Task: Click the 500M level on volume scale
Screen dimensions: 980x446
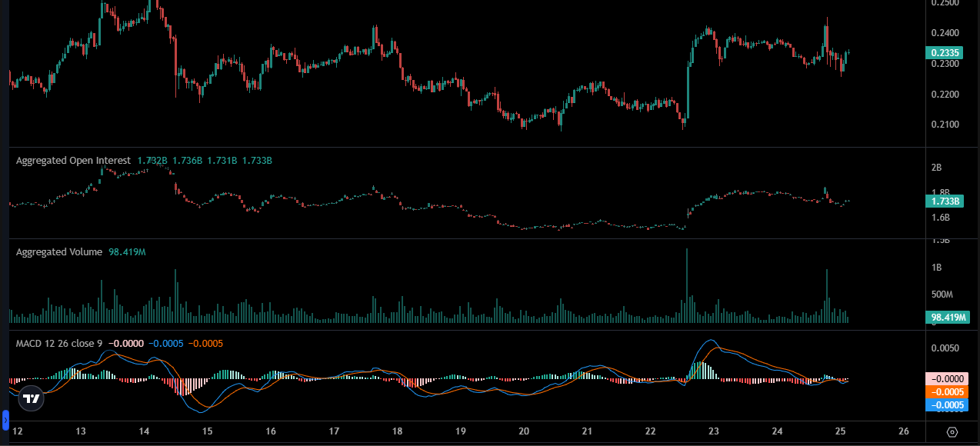Action: (944, 295)
